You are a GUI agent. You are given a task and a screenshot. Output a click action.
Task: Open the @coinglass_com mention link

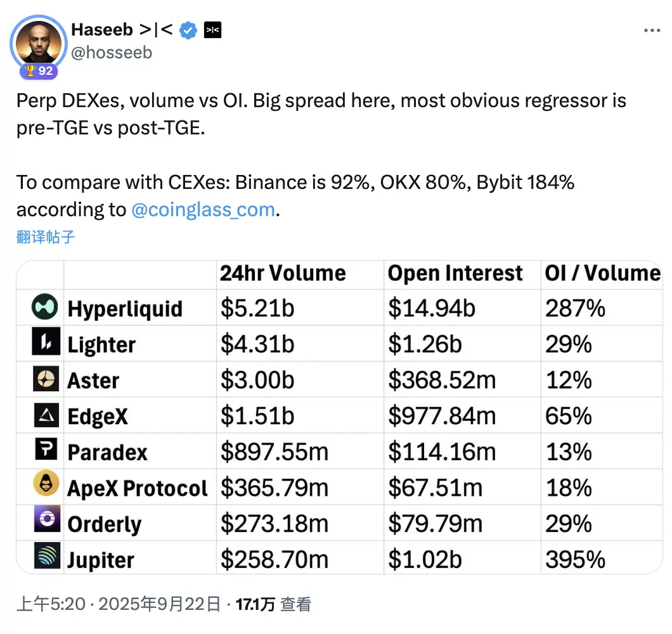pos(204,210)
